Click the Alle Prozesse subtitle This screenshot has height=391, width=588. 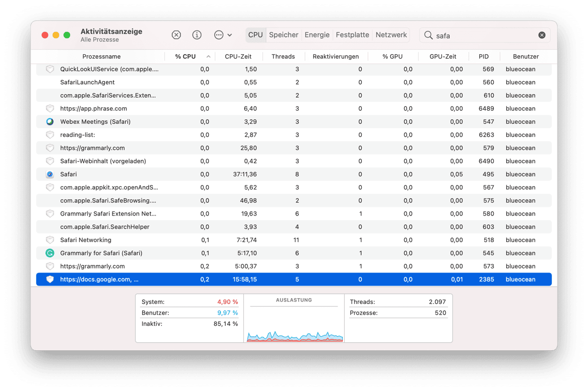click(100, 40)
